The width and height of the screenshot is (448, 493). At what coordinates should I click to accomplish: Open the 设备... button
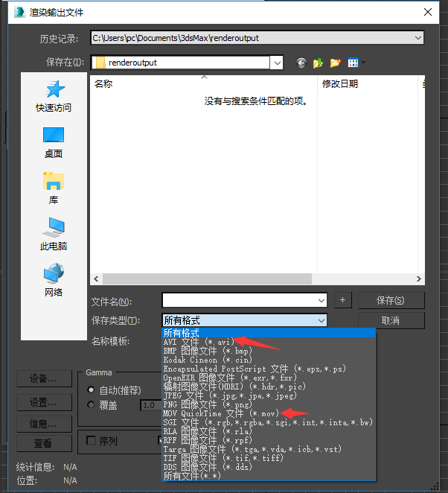(44, 379)
